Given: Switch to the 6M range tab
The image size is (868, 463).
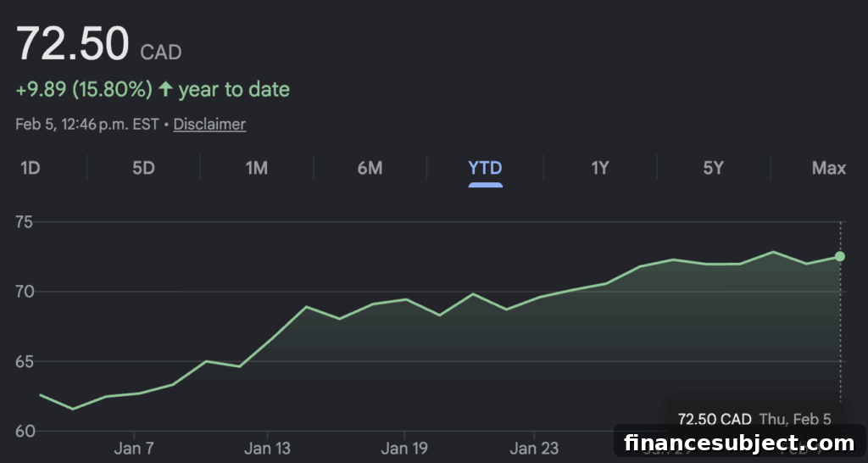Looking at the screenshot, I should click(x=370, y=168).
